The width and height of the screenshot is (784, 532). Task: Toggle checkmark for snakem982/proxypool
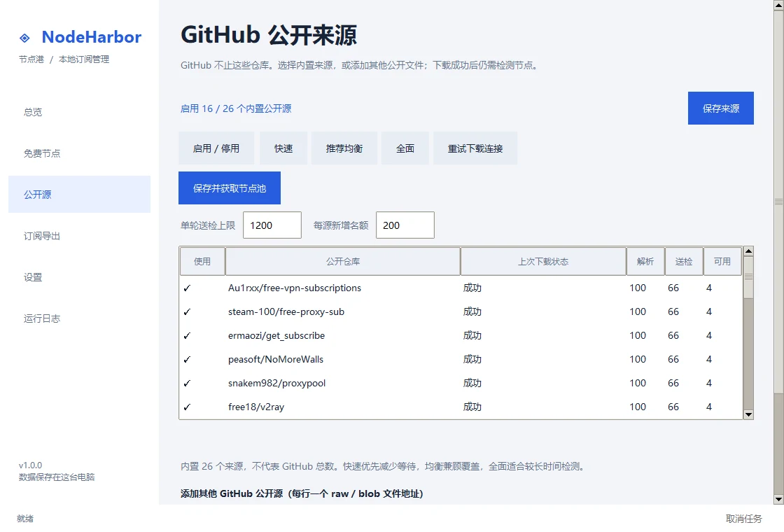pyautogui.click(x=187, y=384)
